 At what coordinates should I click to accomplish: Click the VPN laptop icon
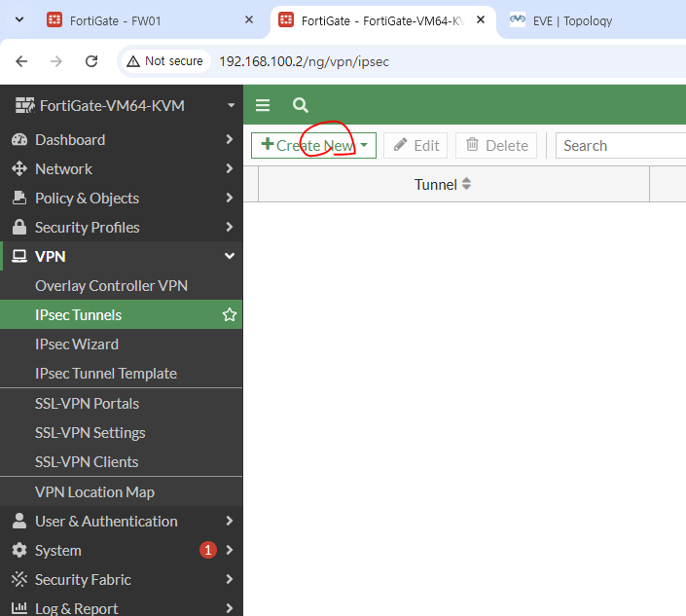[19, 256]
